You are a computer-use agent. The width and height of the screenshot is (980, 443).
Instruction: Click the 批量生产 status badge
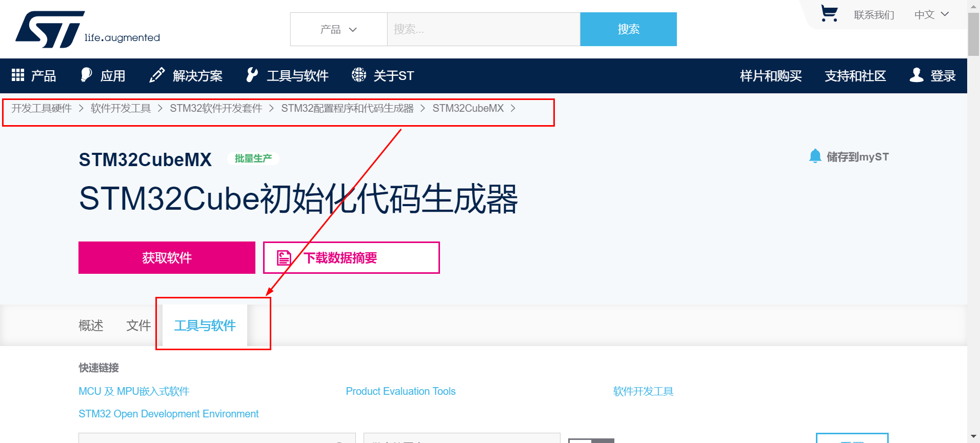click(x=253, y=158)
